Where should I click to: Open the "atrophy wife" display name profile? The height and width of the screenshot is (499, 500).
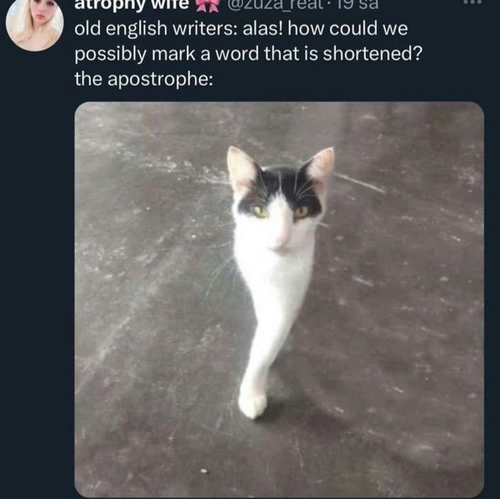[132, 5]
